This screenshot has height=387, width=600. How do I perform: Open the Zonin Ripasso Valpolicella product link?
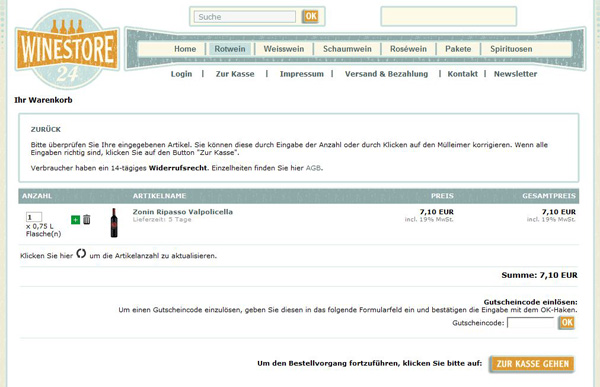(183, 212)
